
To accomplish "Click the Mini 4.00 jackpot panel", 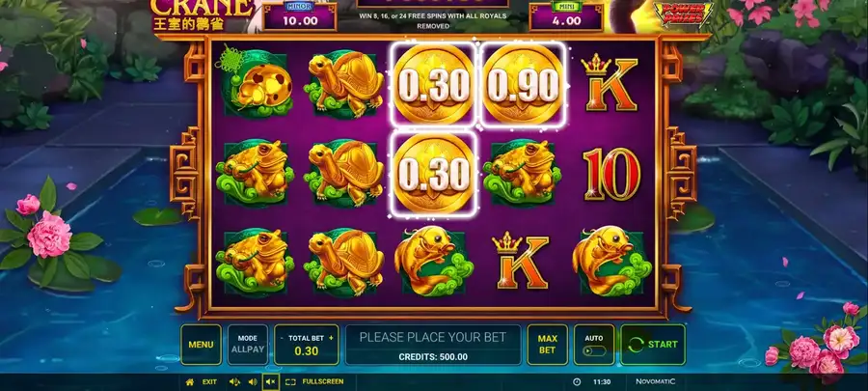I will 566,16.
